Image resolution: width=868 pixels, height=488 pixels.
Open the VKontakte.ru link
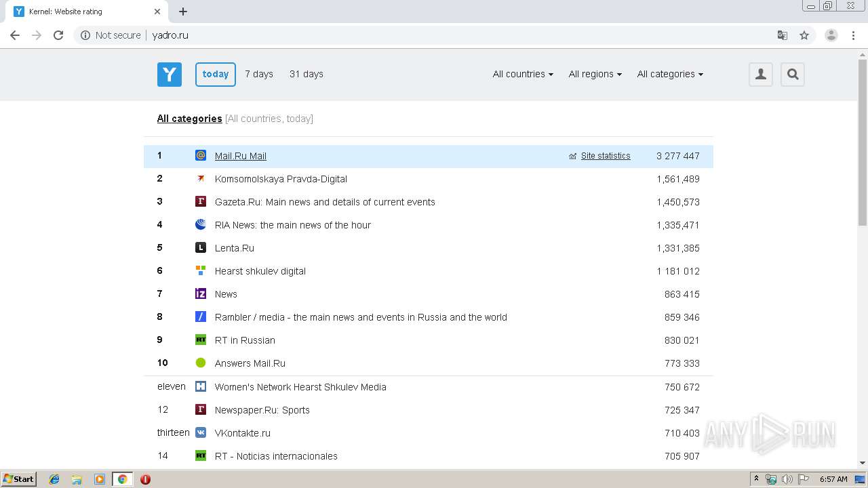coord(243,433)
